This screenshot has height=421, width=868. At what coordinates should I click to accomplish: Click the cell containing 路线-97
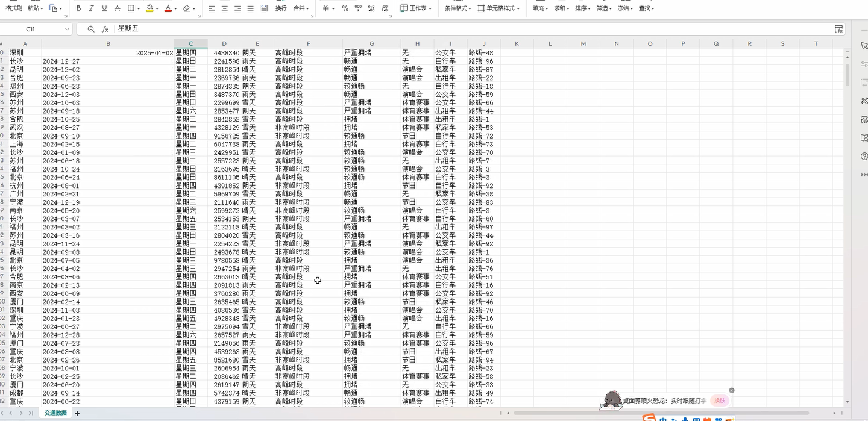tap(483, 227)
